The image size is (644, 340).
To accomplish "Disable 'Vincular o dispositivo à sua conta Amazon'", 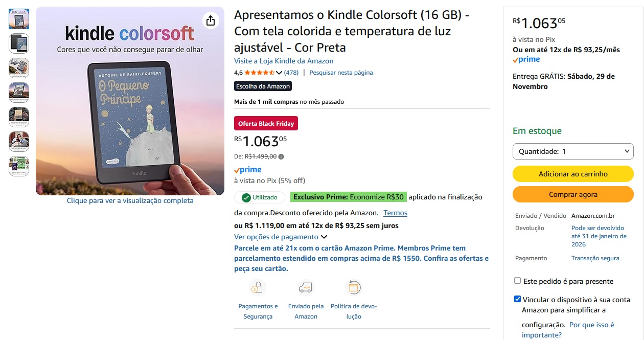I will 517,298.
